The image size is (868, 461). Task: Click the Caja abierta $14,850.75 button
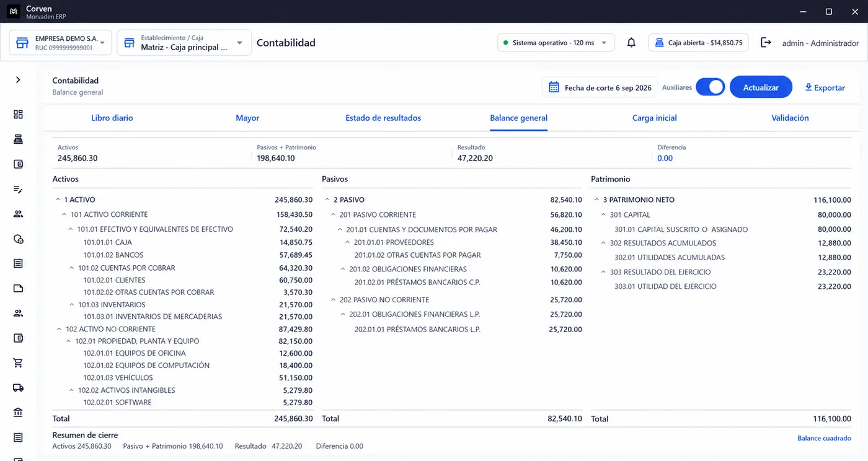click(699, 43)
